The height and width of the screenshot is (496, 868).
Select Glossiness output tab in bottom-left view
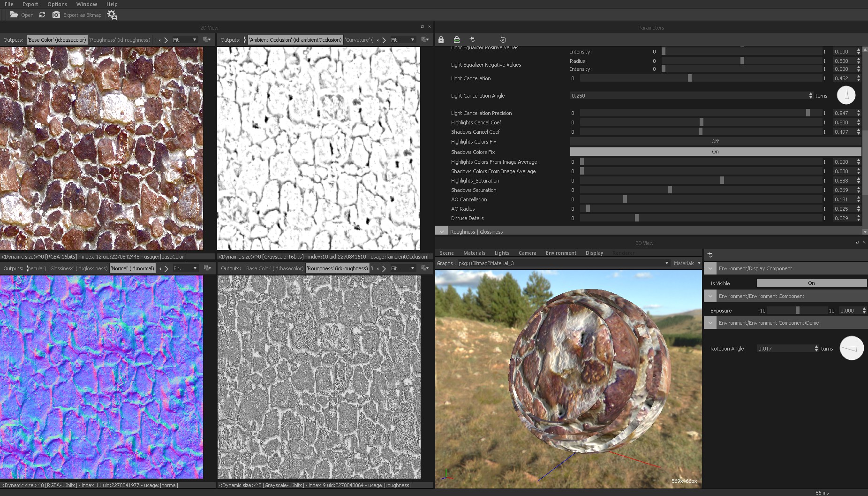(78, 268)
